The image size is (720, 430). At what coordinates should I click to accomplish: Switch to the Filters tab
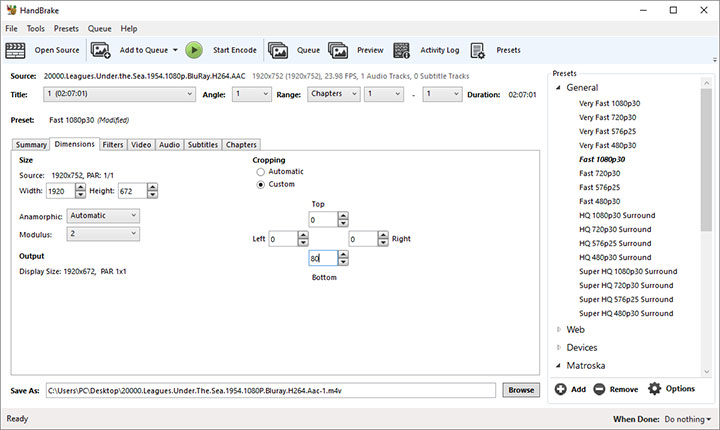click(x=113, y=145)
